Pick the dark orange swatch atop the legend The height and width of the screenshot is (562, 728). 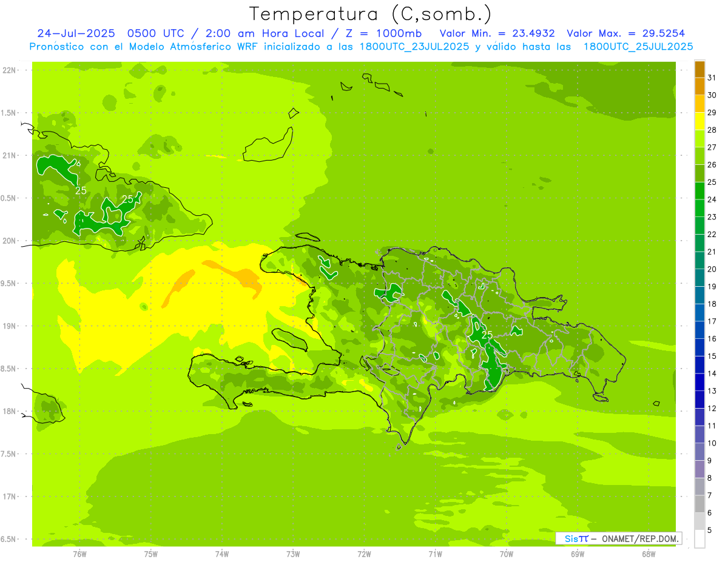699,69
